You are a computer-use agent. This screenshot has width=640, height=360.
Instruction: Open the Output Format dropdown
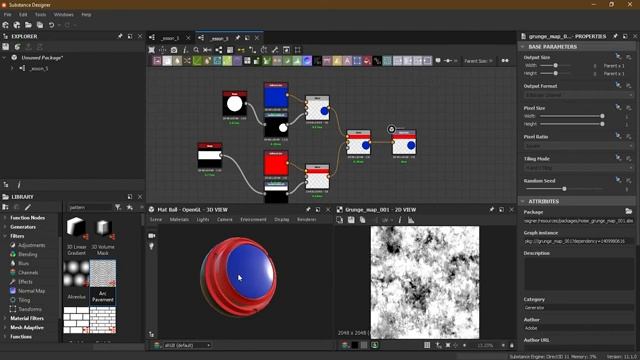578,95
